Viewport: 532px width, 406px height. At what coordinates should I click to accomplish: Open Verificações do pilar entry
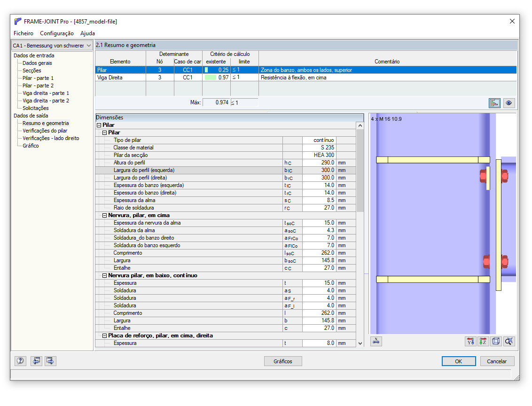45,131
